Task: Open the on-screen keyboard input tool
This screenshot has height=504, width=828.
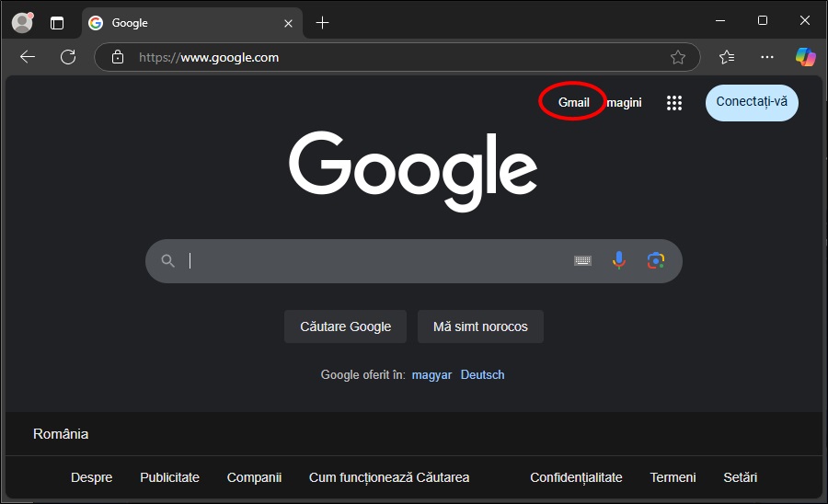Action: [x=582, y=261]
